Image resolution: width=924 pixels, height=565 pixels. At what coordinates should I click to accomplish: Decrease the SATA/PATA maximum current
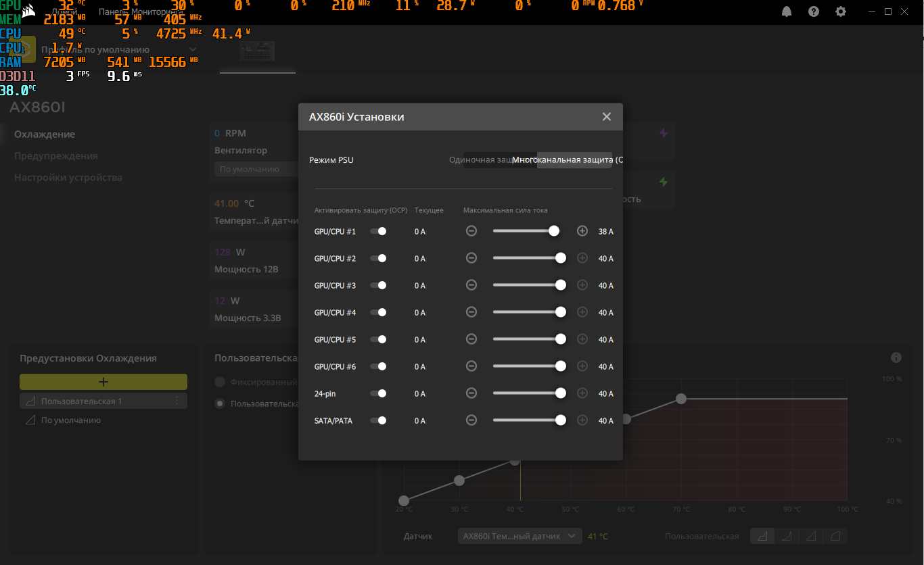tap(471, 420)
